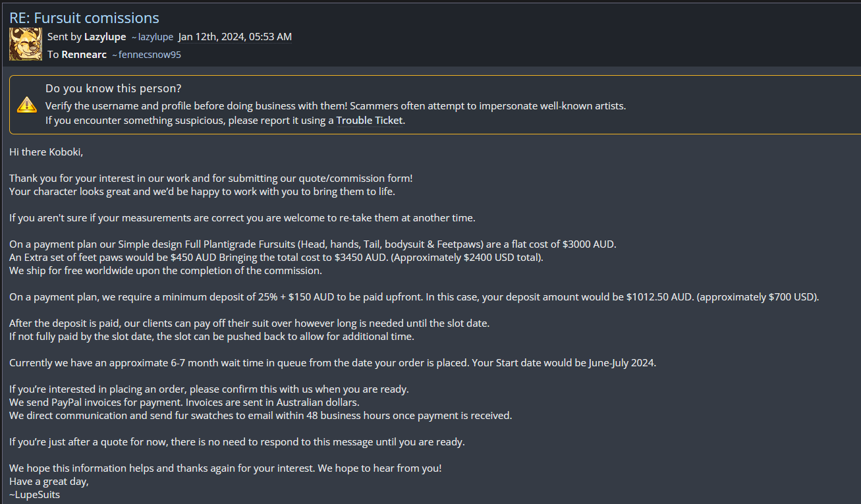The image size is (861, 504).
Task: Click the "We send PayPal invoices" line
Action: (x=184, y=402)
